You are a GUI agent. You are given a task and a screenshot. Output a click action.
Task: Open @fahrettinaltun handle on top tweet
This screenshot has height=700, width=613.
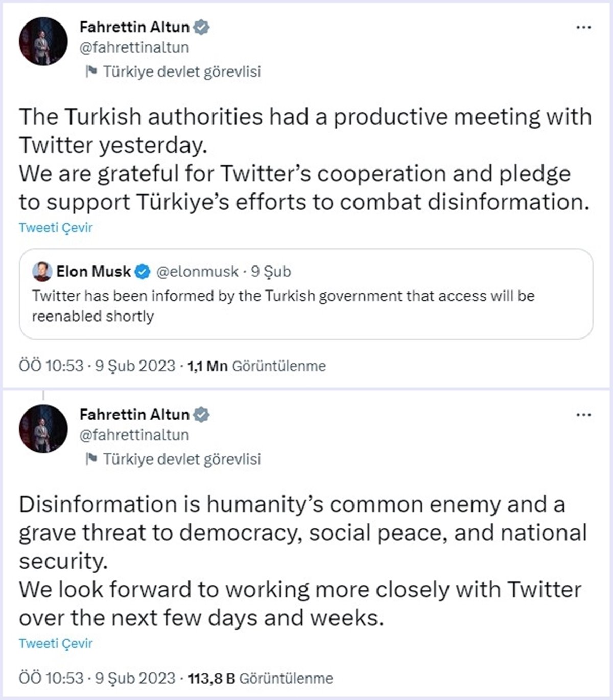click(x=133, y=47)
